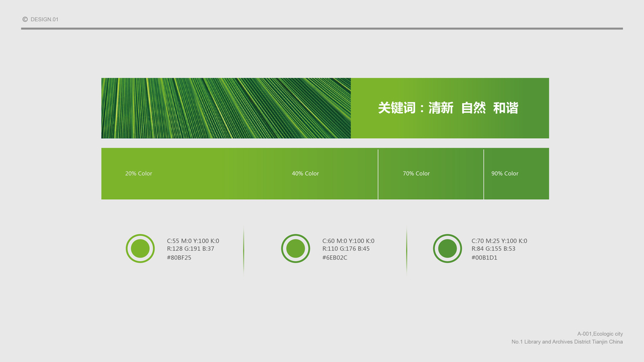Click the #00B1D1 hex code
644x362 pixels.
click(485, 258)
